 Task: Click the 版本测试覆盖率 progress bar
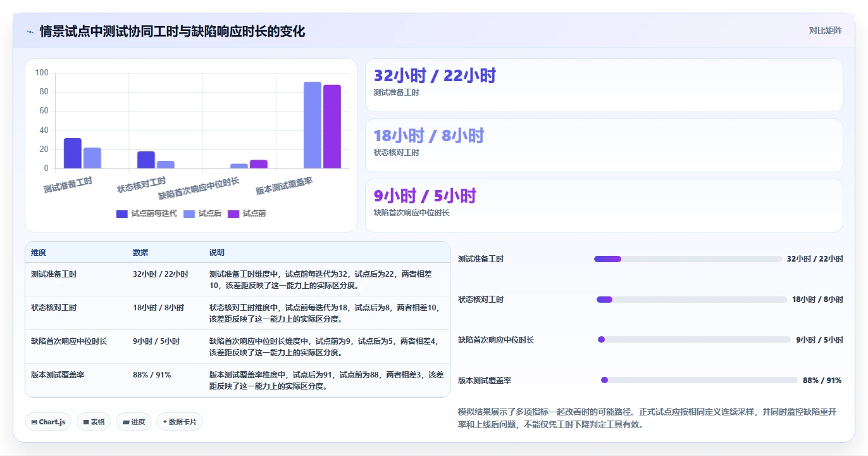[x=699, y=380]
